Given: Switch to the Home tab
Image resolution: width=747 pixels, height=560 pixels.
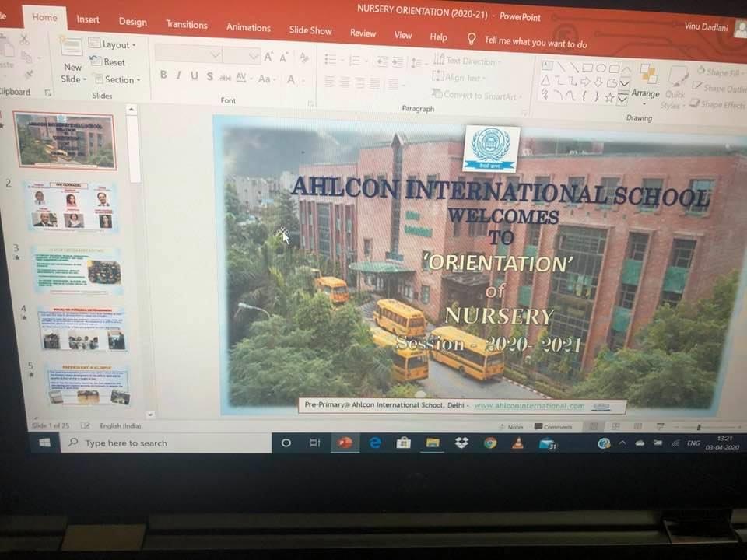Looking at the screenshot, I should click(x=45, y=17).
